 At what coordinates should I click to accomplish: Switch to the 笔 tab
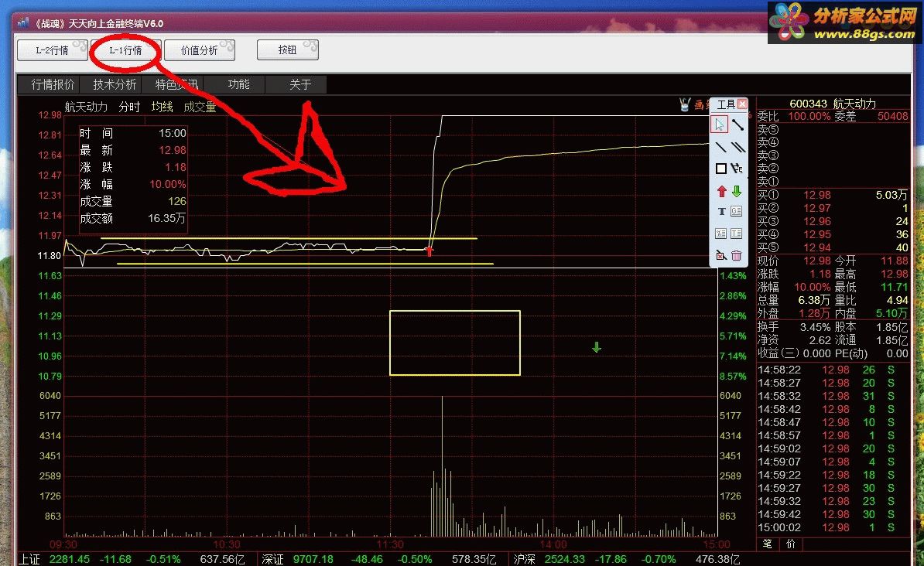(767, 544)
